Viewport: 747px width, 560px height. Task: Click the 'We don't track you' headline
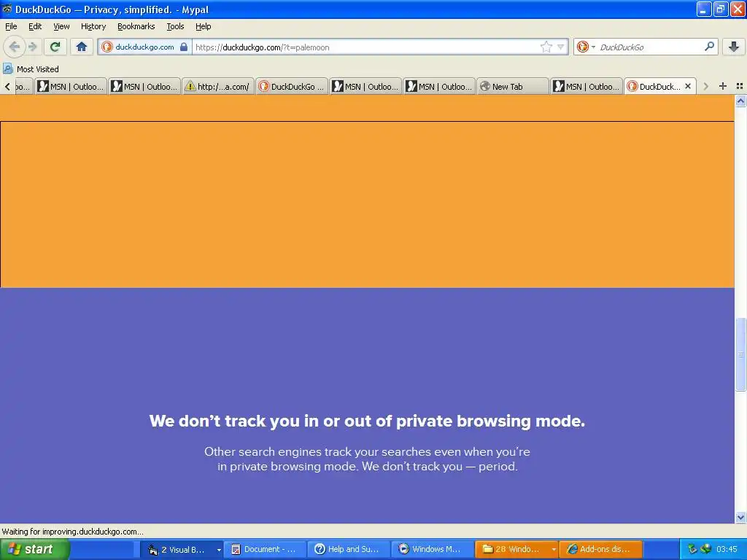pos(367,421)
